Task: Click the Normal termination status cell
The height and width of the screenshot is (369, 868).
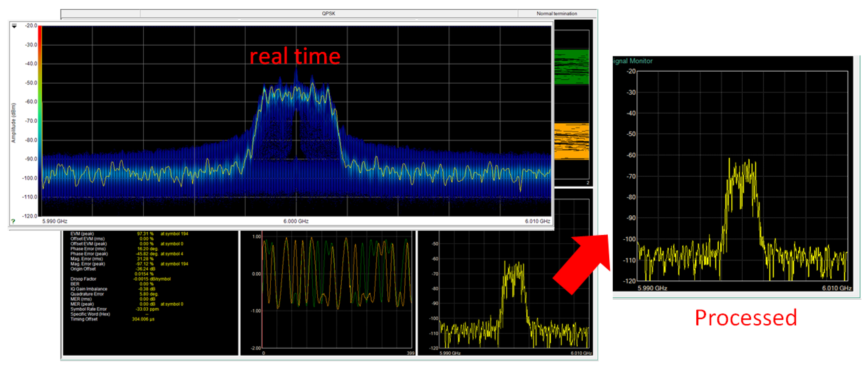Action: point(557,13)
